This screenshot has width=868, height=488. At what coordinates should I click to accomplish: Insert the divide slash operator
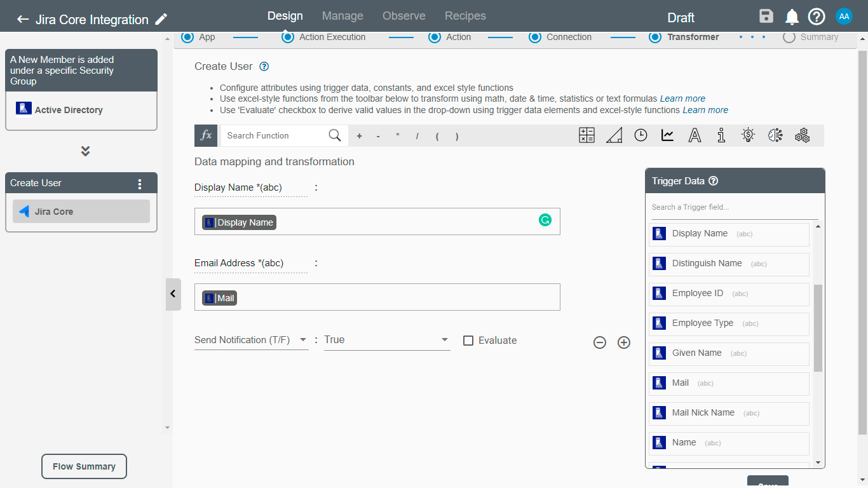417,136
